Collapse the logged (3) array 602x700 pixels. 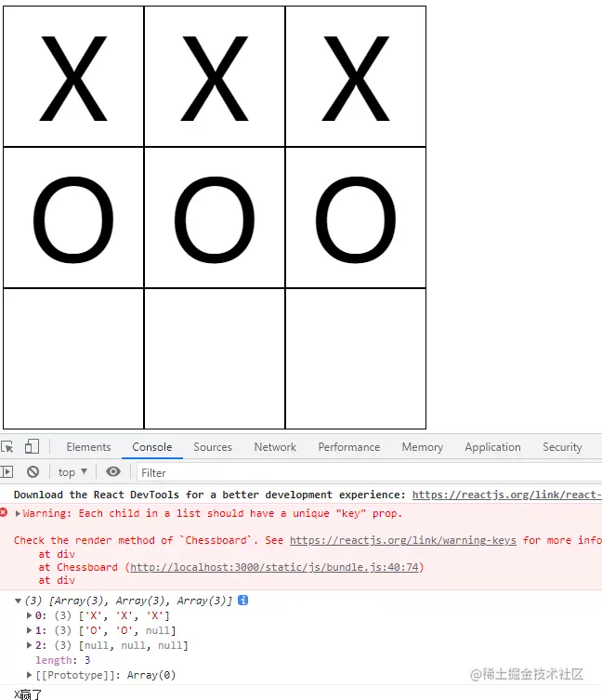click(19, 601)
